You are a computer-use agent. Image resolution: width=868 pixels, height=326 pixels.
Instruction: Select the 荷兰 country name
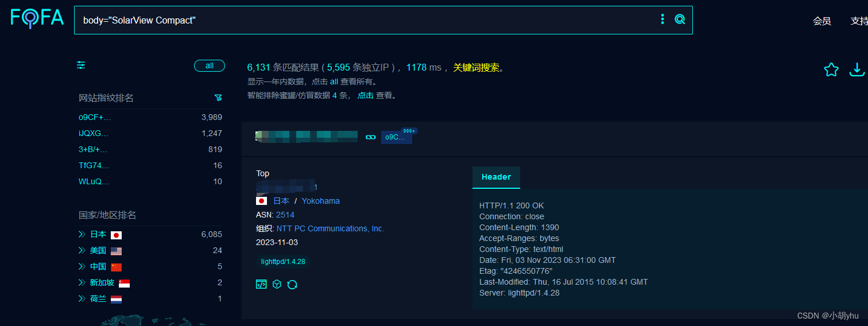click(98, 298)
